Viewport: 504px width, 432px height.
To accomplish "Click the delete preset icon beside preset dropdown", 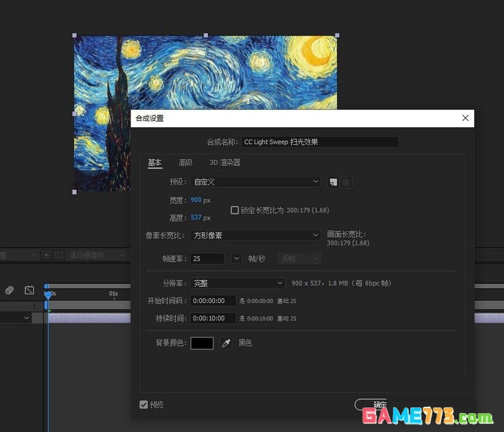I will pos(346,181).
